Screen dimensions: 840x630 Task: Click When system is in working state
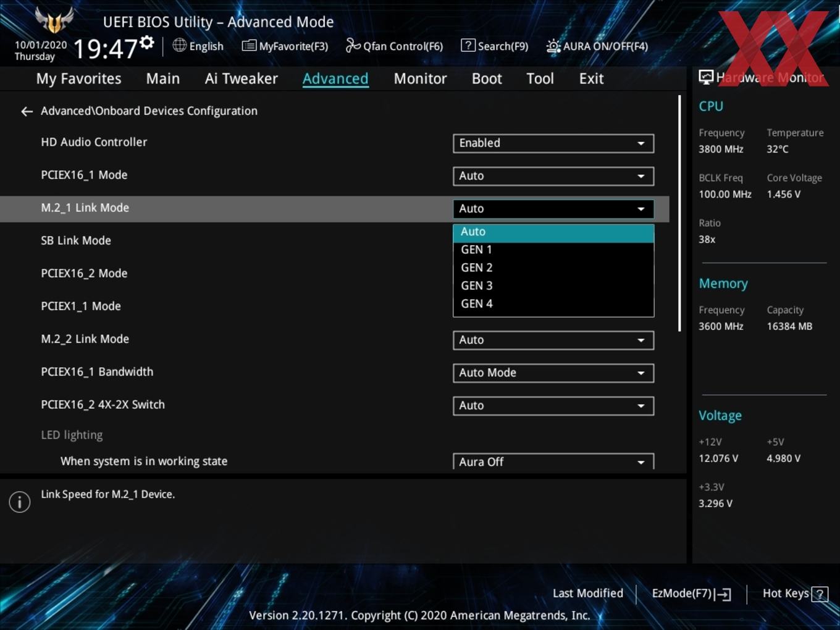coord(144,461)
